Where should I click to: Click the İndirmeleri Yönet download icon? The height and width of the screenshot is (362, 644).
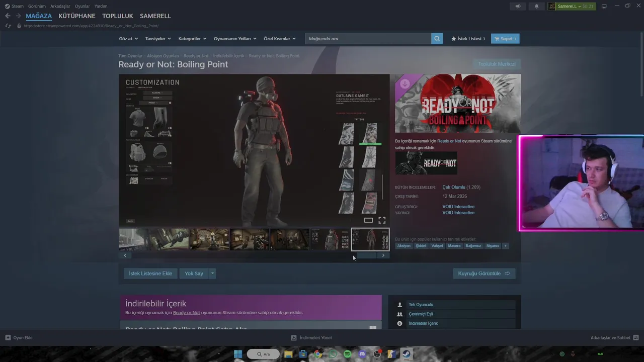coord(294,338)
